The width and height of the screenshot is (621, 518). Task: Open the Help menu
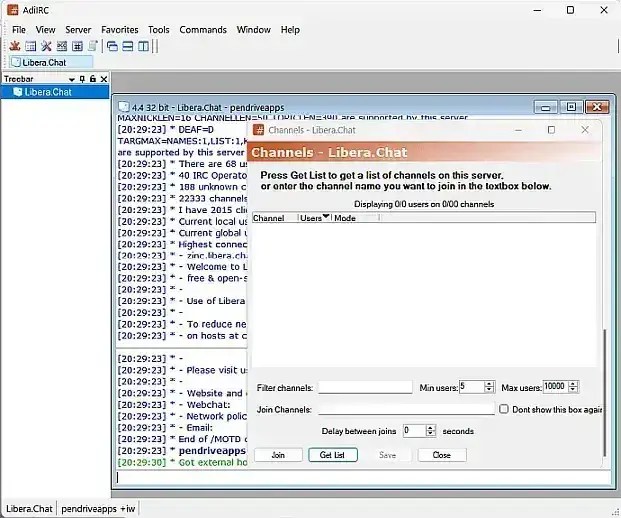click(x=290, y=30)
